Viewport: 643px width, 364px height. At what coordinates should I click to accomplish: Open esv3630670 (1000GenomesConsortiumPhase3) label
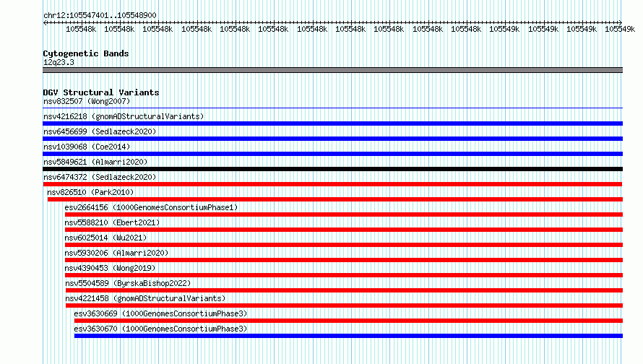click(160, 329)
